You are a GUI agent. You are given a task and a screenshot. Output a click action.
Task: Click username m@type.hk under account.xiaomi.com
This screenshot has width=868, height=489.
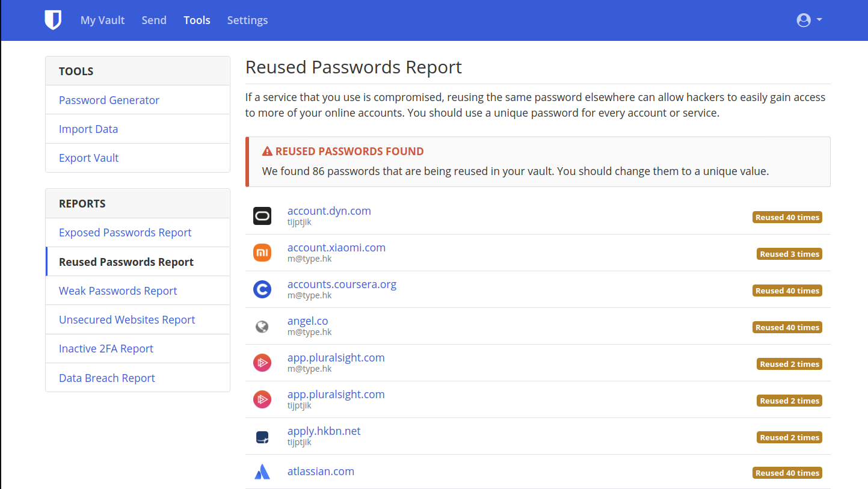point(309,259)
